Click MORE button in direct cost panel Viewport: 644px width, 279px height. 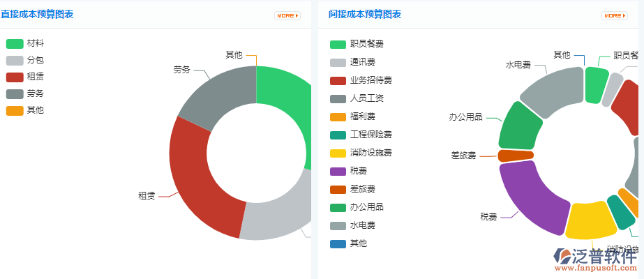(x=287, y=15)
